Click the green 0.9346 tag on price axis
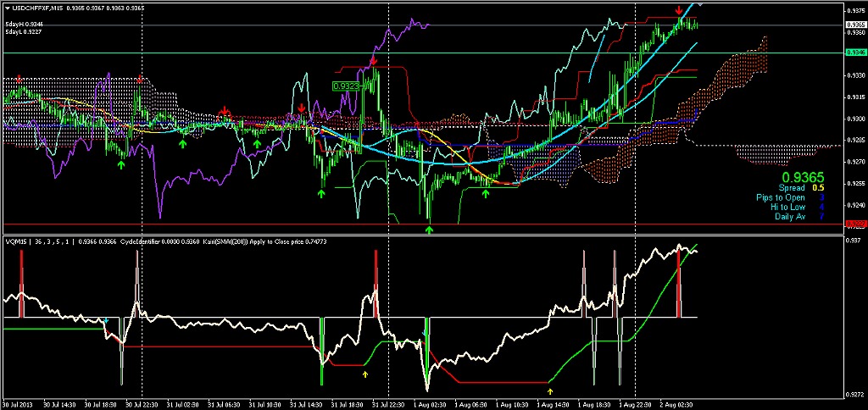Viewport: 868px width, 410px height. coord(854,53)
